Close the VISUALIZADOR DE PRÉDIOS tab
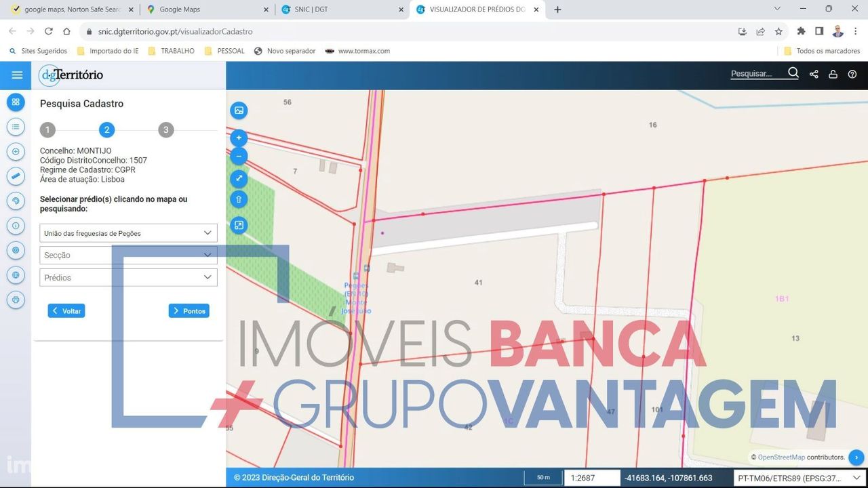The height and width of the screenshot is (488, 868). [536, 9]
